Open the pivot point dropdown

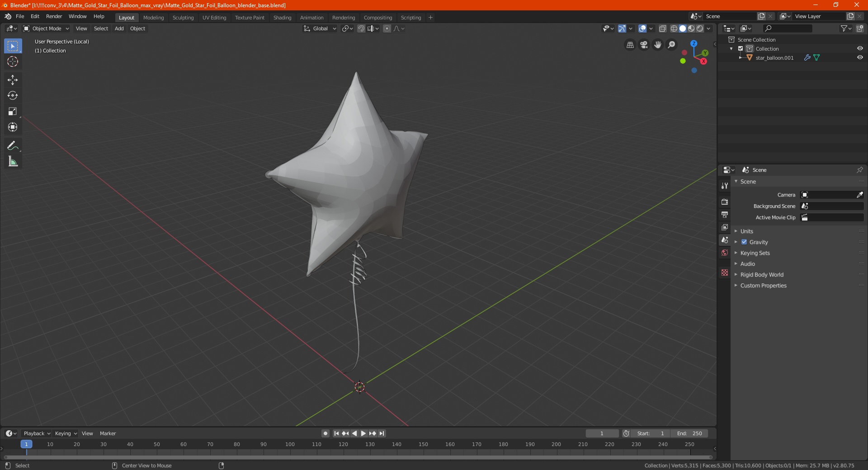point(347,28)
